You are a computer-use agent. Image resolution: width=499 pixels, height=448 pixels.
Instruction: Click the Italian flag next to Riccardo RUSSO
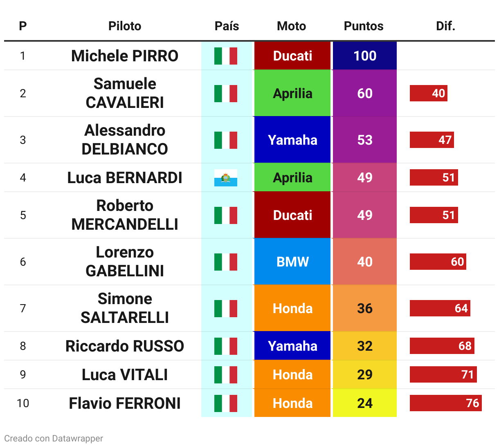226,346
